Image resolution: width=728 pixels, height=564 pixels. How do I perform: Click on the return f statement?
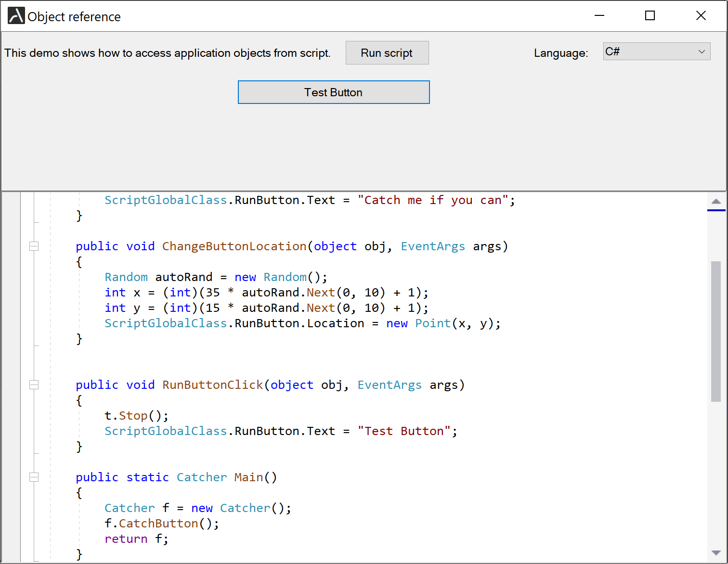pyautogui.click(x=136, y=539)
